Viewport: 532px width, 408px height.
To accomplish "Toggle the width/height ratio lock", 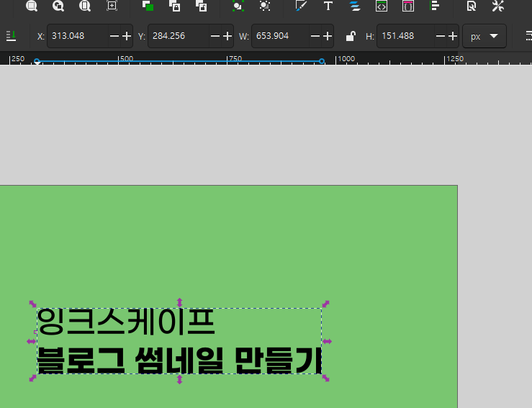I will 351,36.
